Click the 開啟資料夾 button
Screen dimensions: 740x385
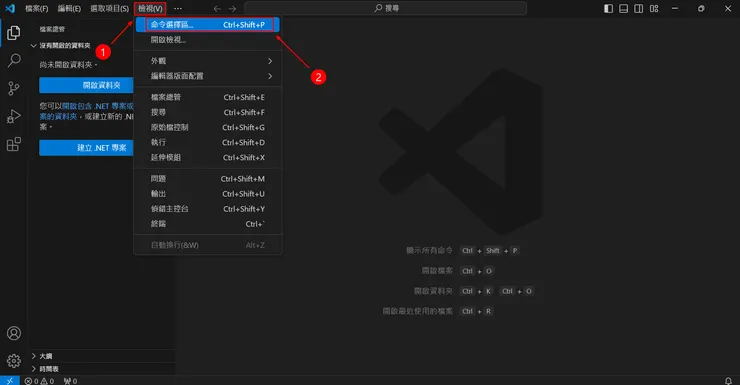(86, 85)
